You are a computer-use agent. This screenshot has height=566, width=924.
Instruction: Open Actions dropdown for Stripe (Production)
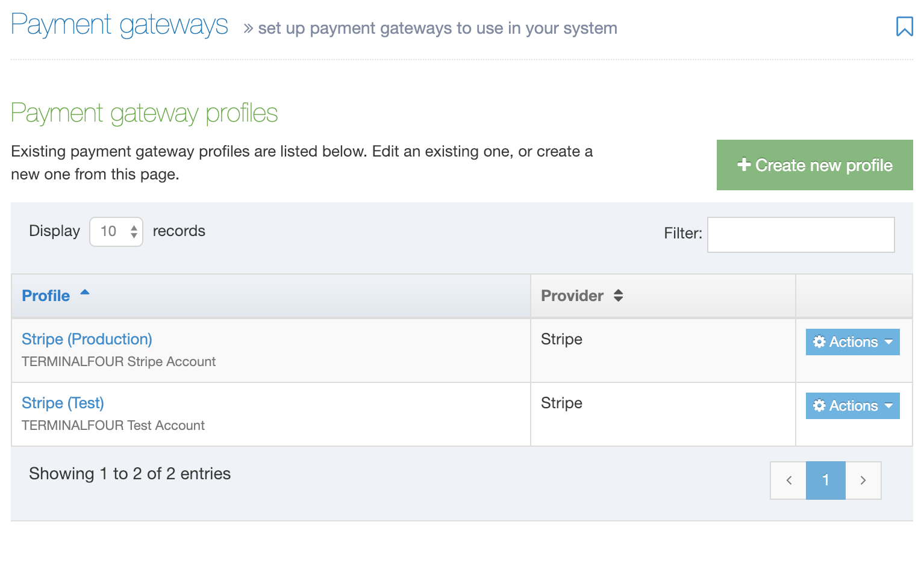pos(852,342)
